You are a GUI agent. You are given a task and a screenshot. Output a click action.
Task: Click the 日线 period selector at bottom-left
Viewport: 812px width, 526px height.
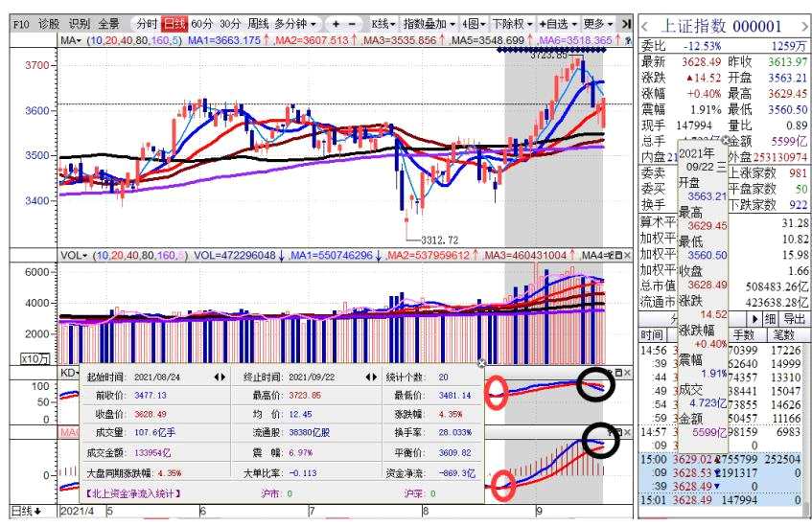(27, 512)
